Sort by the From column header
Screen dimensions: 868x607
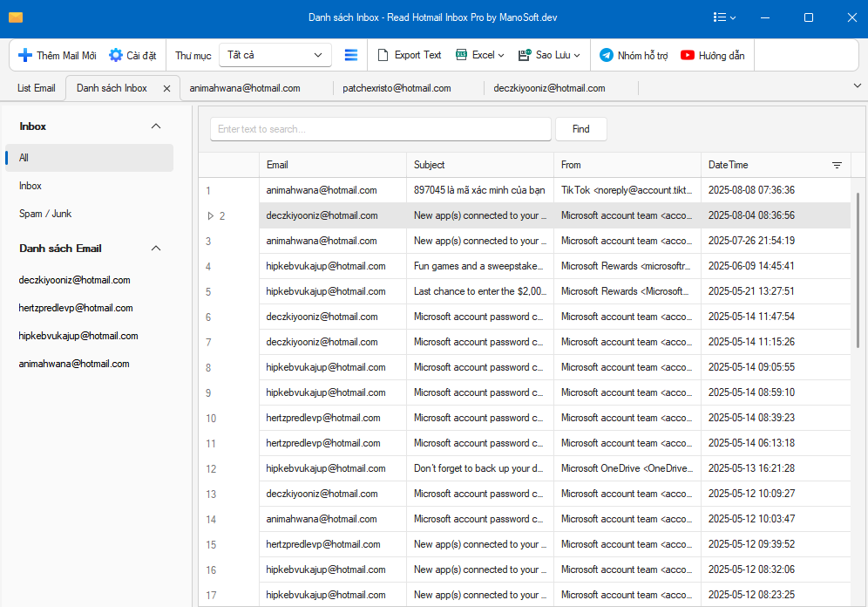pyautogui.click(x=627, y=165)
